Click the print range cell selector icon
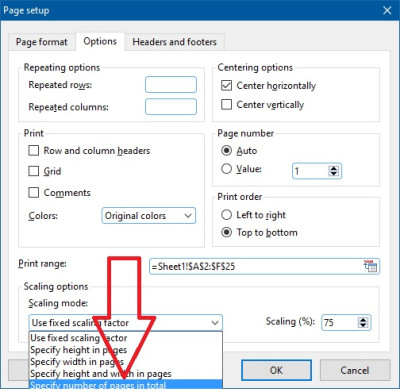 tap(370, 266)
